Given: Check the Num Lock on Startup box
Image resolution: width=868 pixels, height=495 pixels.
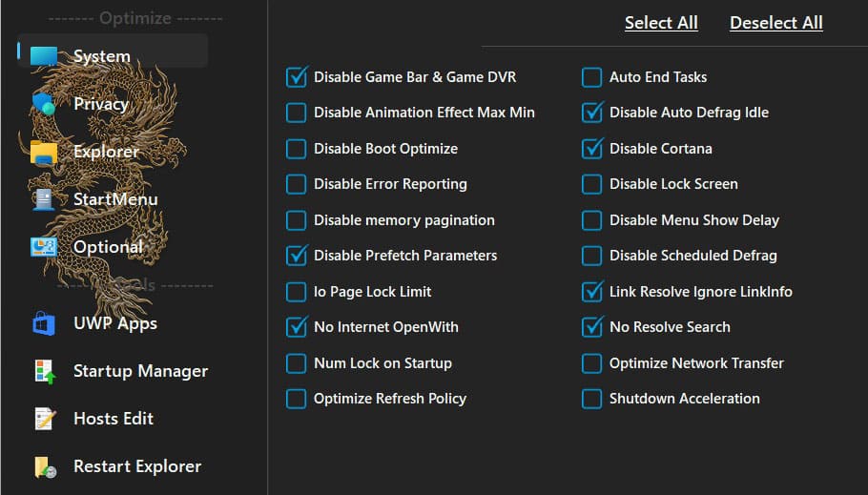Looking at the screenshot, I should pos(296,363).
